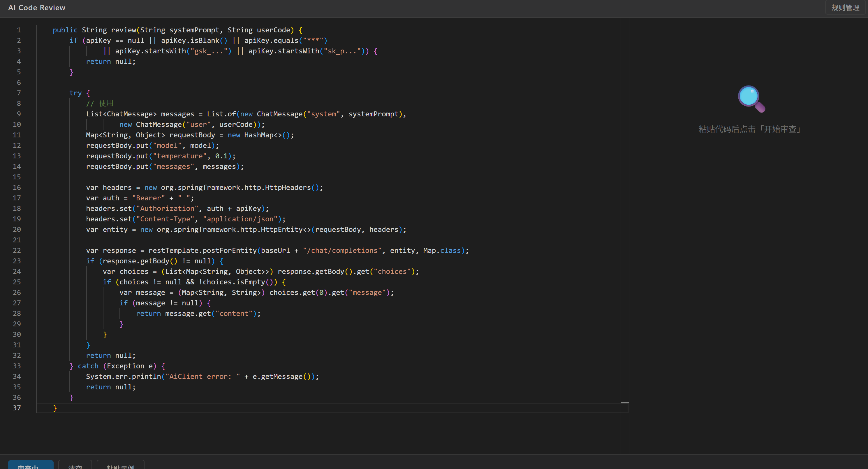Screen dimensions: 868x469
Task: Click the AI Code Review title
Action: click(37, 7)
